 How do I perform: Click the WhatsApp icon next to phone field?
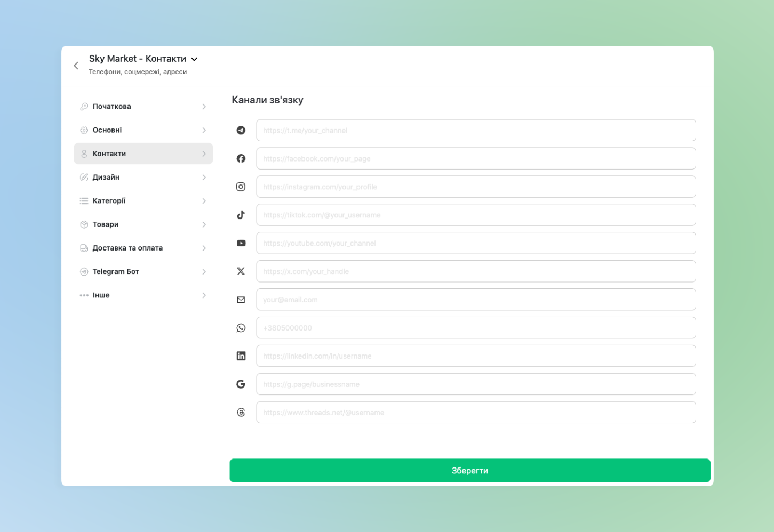pyautogui.click(x=241, y=328)
